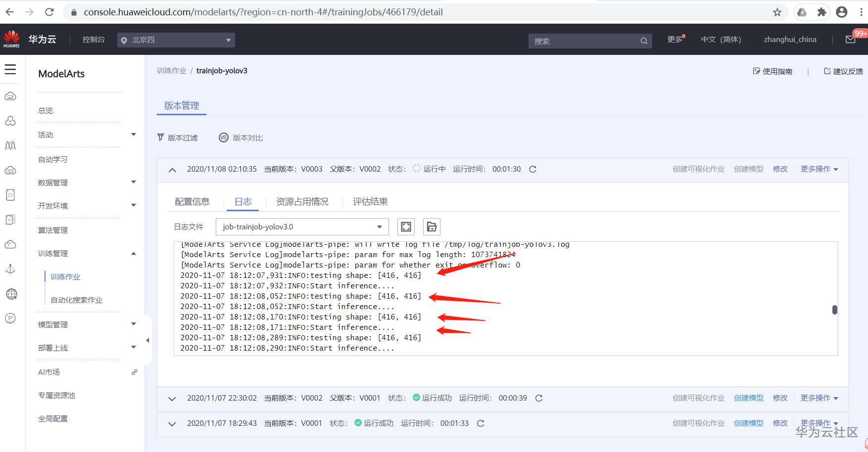The height and width of the screenshot is (452, 868).
Task: Open the browser extensions puzzle icon
Action: pyautogui.click(x=822, y=12)
